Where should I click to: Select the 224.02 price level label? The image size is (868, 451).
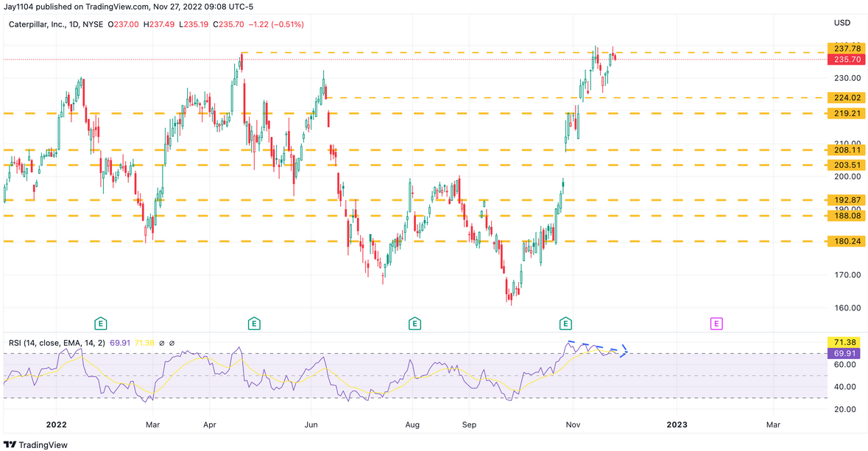[847, 98]
